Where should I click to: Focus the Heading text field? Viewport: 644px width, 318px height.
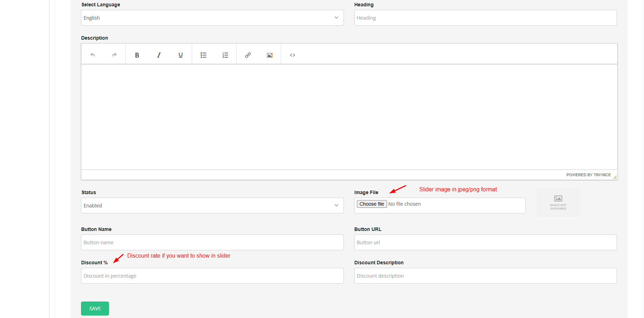pyautogui.click(x=485, y=18)
